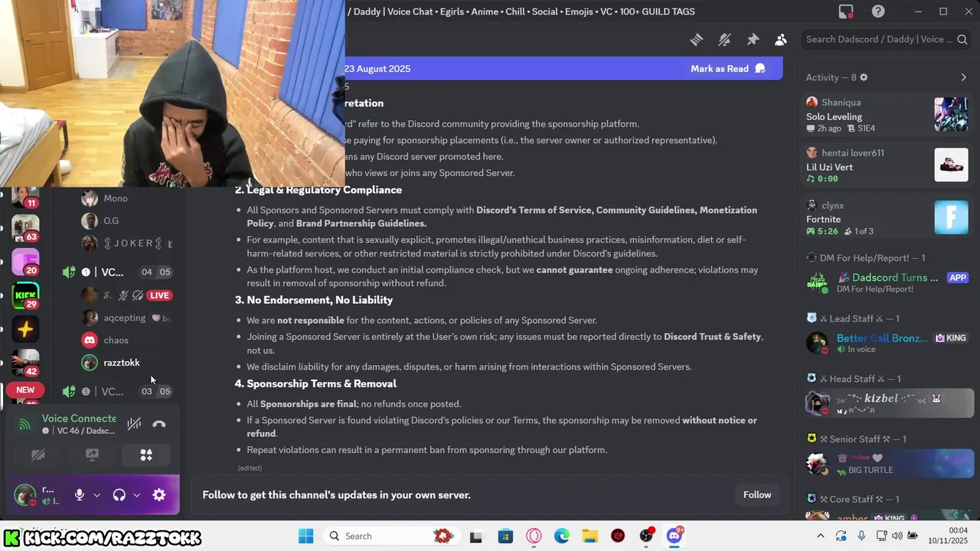
Task: Click the Fortnite game thumbnail
Action: pos(951,218)
